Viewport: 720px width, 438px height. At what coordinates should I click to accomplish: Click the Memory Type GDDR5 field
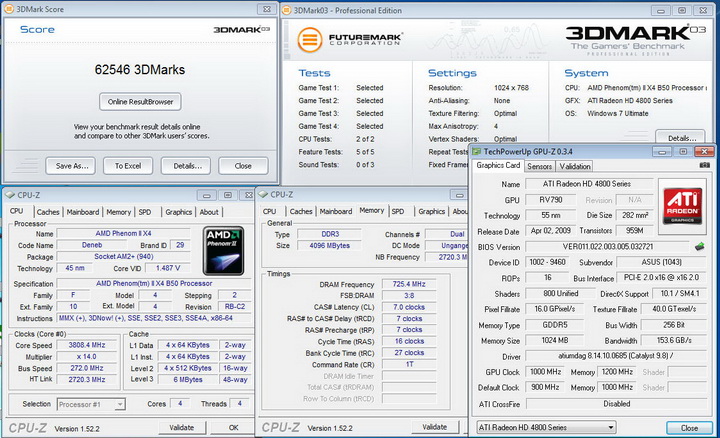tap(555, 325)
